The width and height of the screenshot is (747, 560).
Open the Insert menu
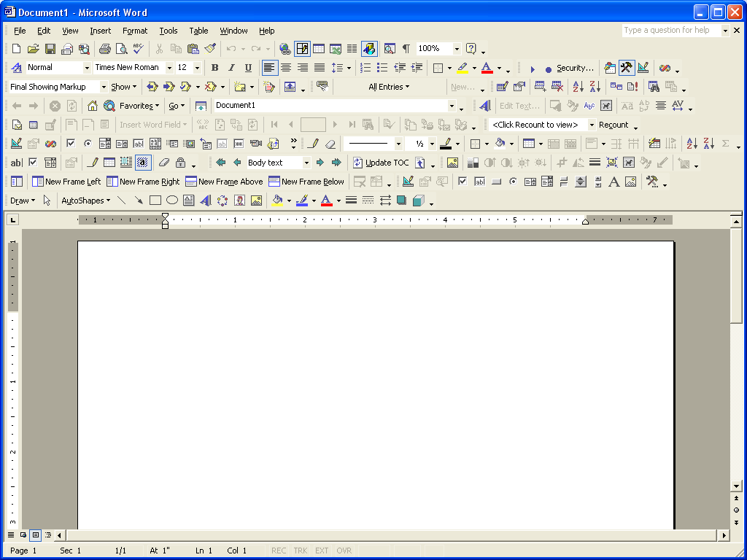pos(100,31)
